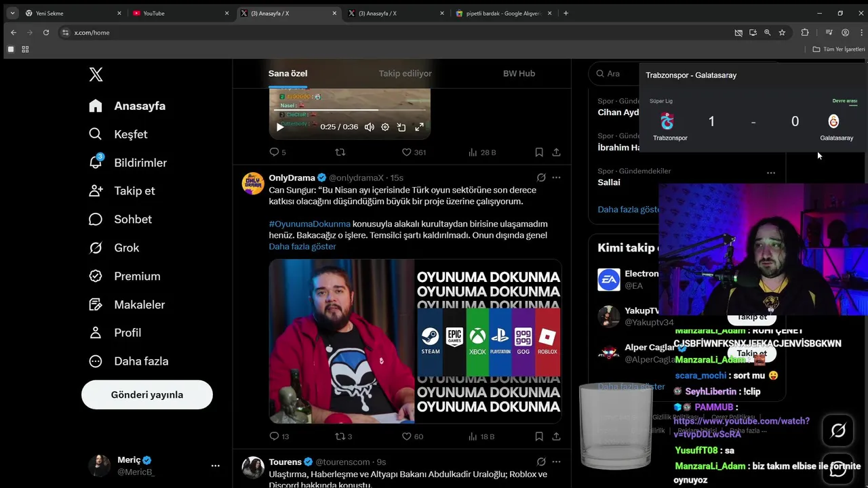Open Grok action on OnlyDrama post
The width and height of the screenshot is (868, 488).
tap(541, 178)
